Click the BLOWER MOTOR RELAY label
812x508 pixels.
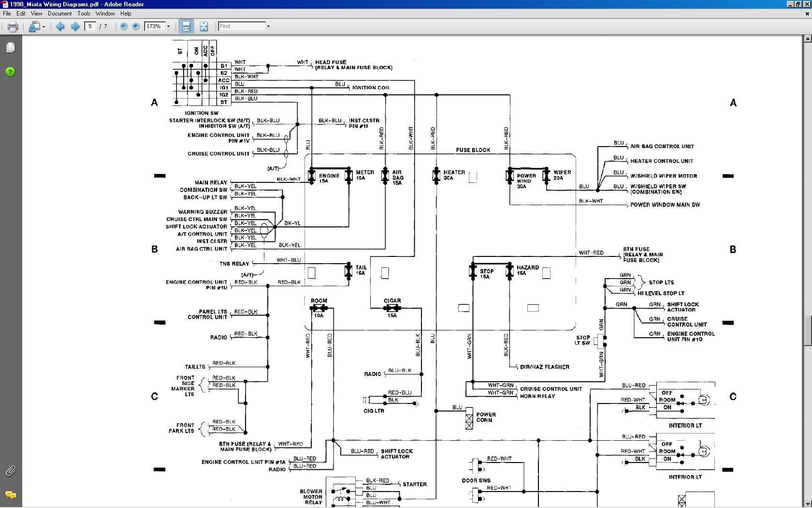pos(311,497)
